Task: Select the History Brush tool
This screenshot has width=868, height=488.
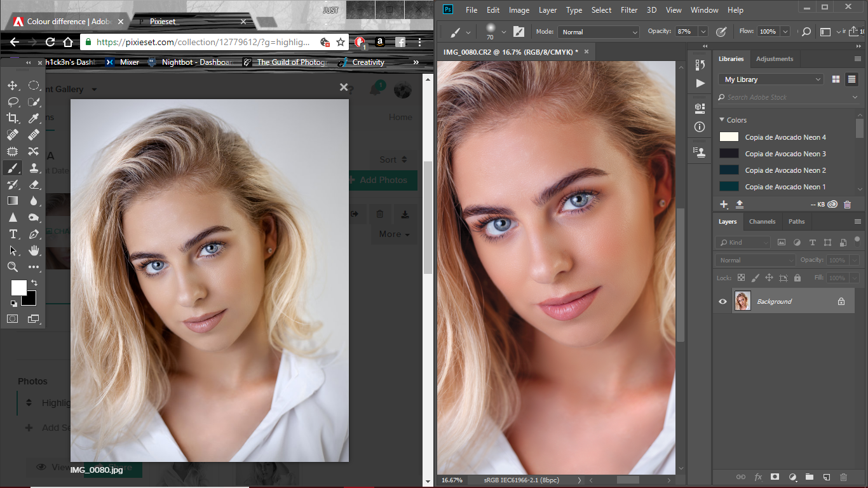Action: [x=13, y=184]
